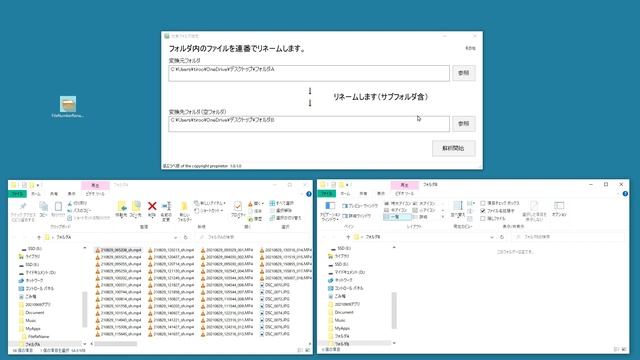Viewport: 640px width, 360px height.
Task: Click source folder (変換元フォルダ) path field
Action: tap(309, 73)
